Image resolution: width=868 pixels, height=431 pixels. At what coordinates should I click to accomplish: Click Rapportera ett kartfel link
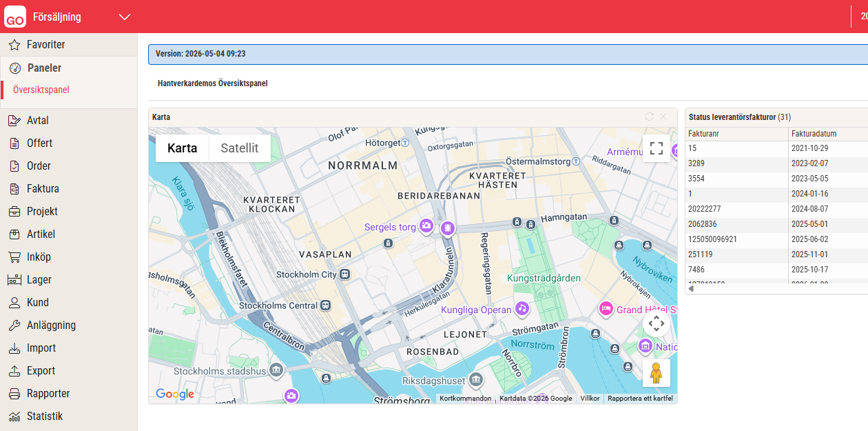tap(640, 399)
